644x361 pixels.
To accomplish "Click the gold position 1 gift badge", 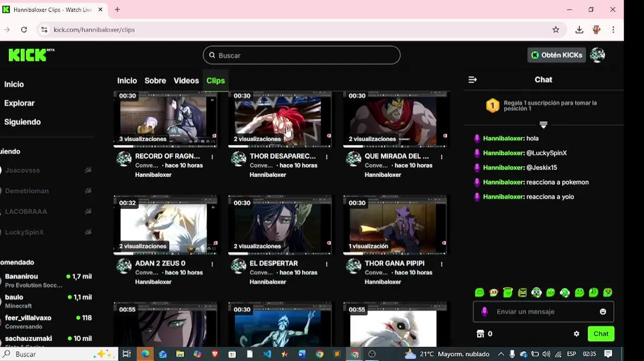I will (x=493, y=105).
